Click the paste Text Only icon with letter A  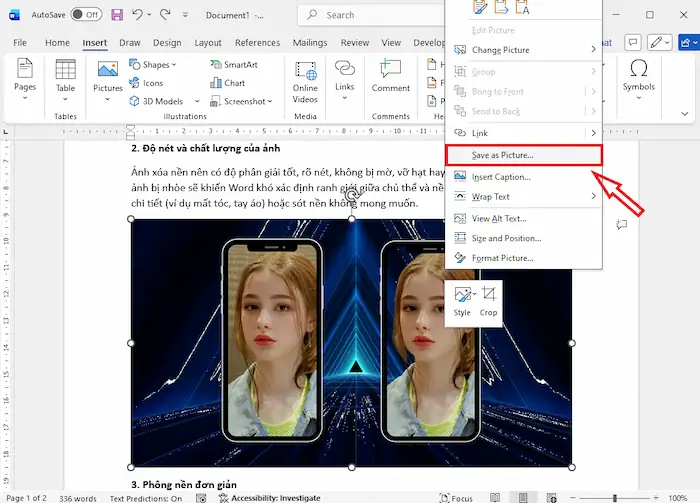[x=522, y=7]
